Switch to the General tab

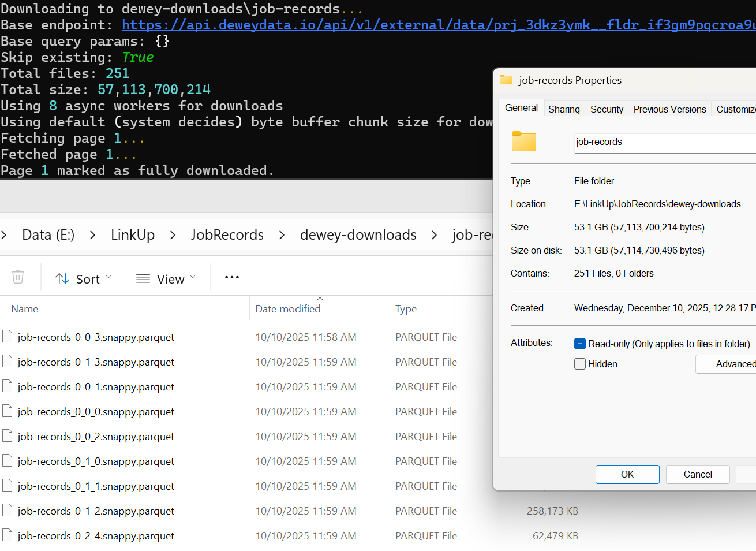(521, 107)
